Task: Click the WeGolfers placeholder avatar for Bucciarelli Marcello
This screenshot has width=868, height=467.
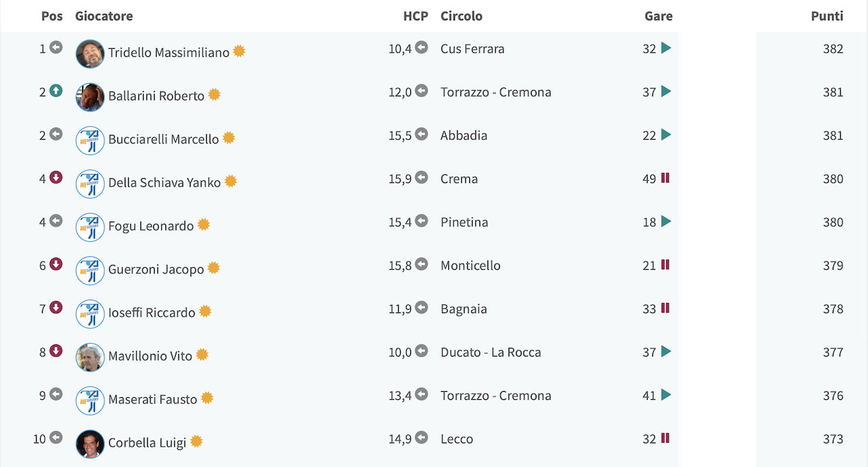Action: pyautogui.click(x=90, y=140)
